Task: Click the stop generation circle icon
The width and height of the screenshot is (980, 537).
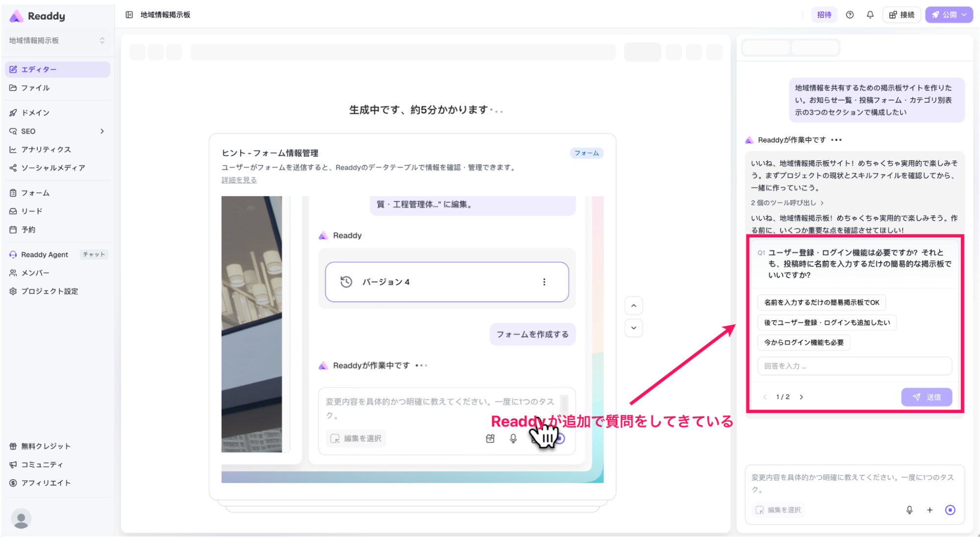Action: 950,510
